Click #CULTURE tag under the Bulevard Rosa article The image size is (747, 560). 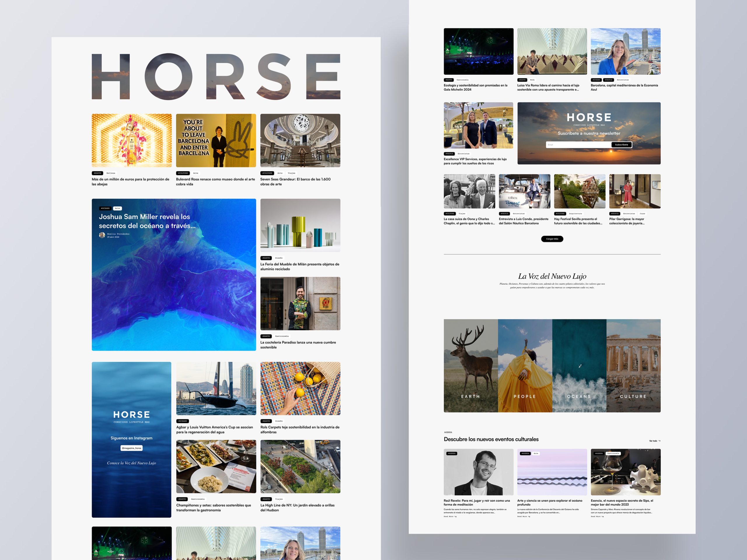point(183,173)
